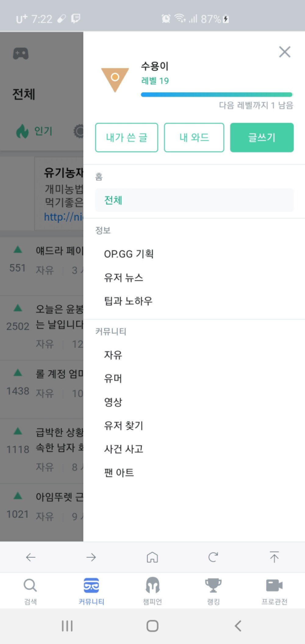Go to 팁과 노하우 board
Viewport: 305px width, 644px height.
(128, 301)
